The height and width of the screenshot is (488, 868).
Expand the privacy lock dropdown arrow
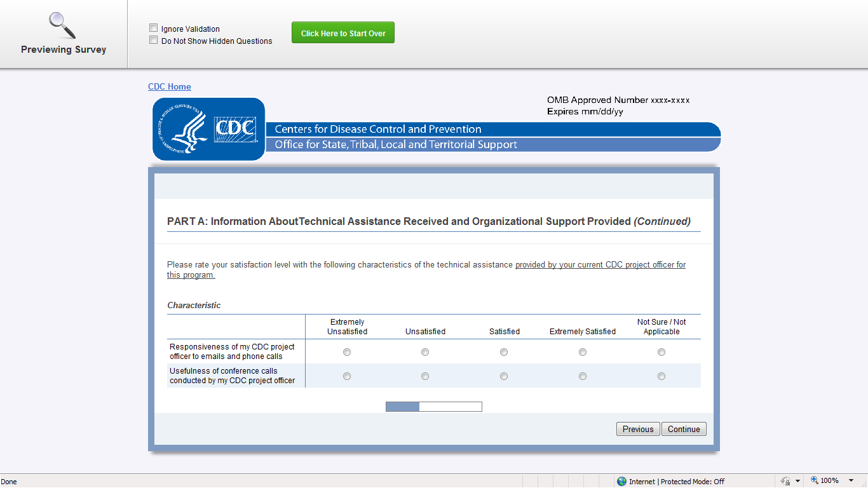coord(797,482)
